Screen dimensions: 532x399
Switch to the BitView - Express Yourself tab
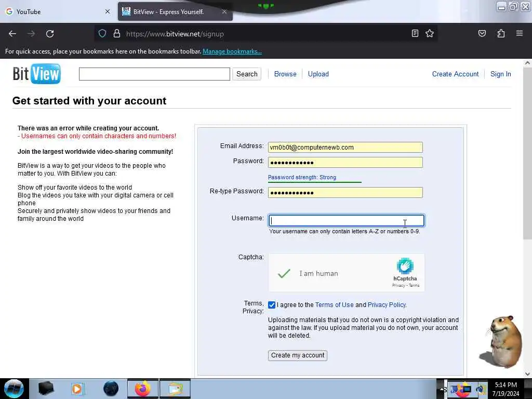click(x=175, y=11)
